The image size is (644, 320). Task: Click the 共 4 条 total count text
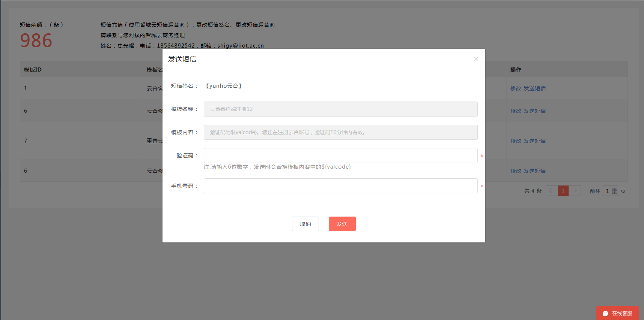[x=533, y=191]
